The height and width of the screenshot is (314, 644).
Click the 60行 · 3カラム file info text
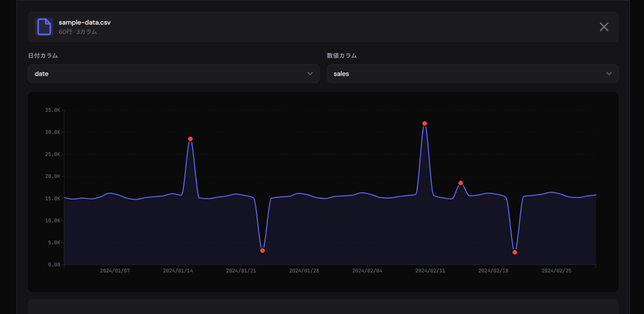pos(78,32)
